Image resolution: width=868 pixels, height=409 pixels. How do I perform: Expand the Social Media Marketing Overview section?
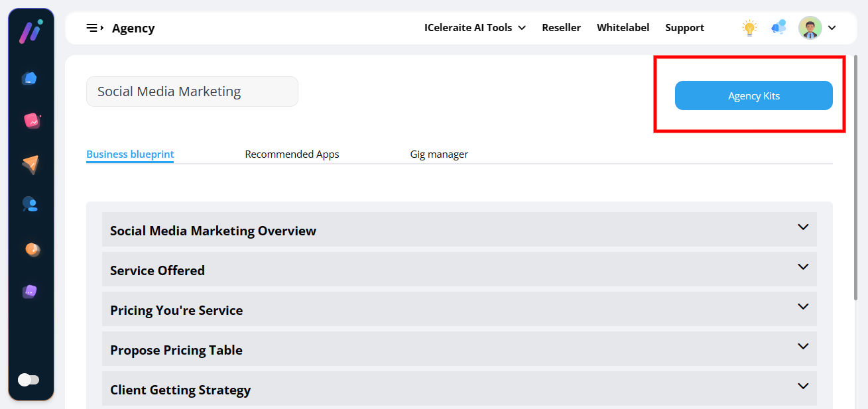click(x=459, y=230)
